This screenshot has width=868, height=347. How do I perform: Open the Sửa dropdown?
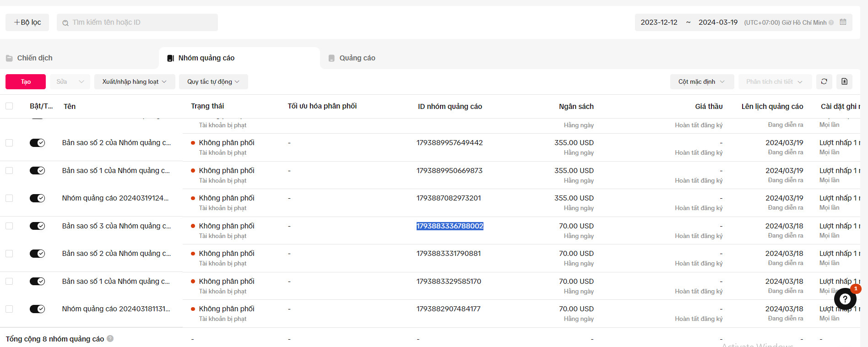click(x=70, y=81)
